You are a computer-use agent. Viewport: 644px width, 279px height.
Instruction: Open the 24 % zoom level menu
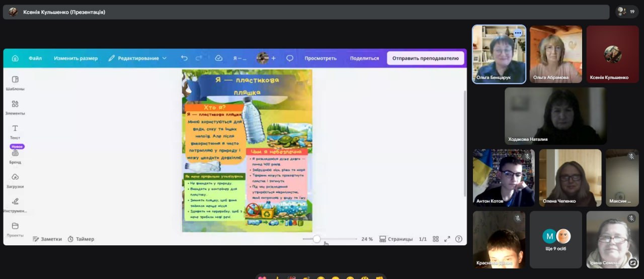click(x=367, y=239)
